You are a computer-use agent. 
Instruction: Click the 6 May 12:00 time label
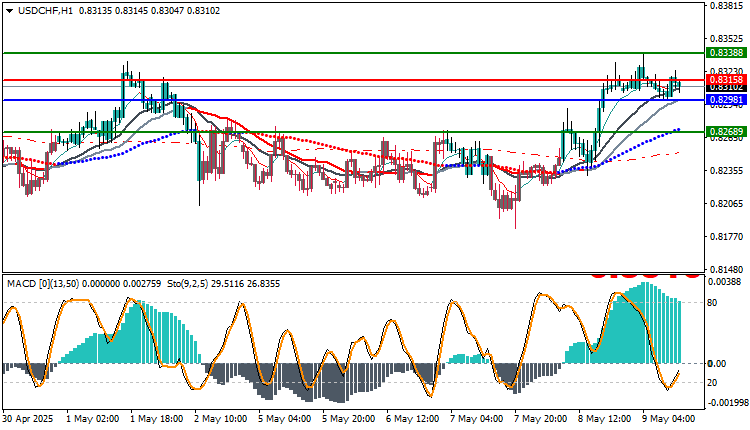tap(413, 419)
